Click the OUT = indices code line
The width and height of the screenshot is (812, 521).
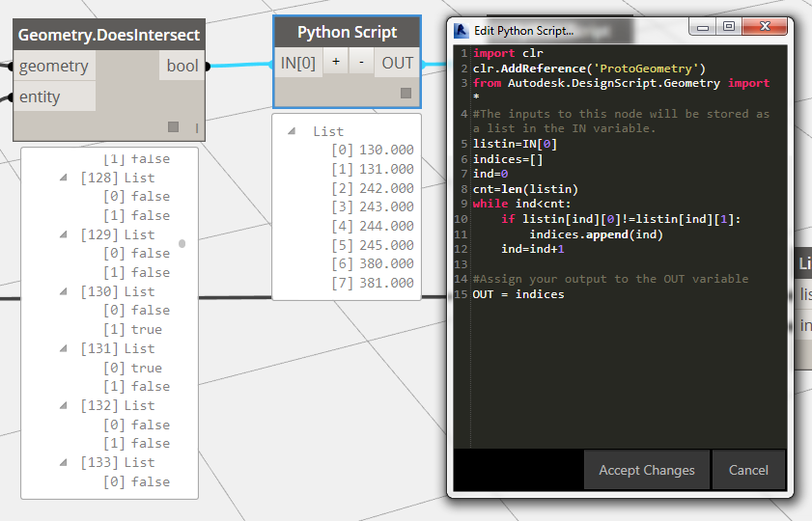point(518,294)
